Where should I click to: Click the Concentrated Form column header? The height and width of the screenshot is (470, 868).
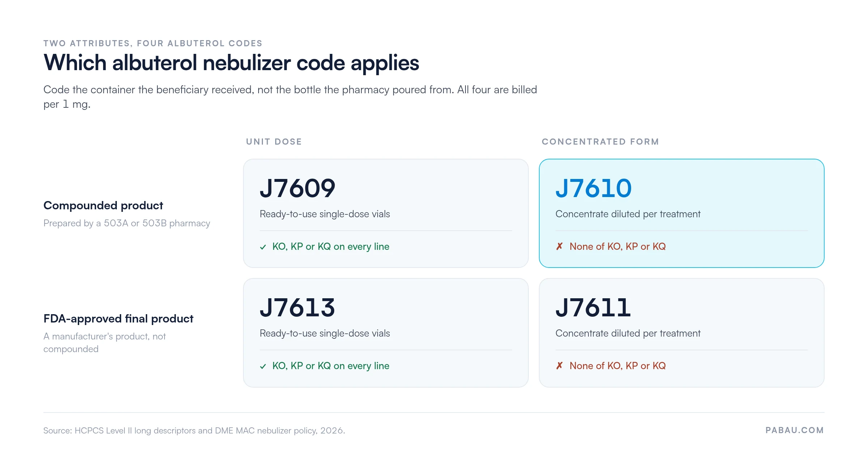(x=600, y=142)
